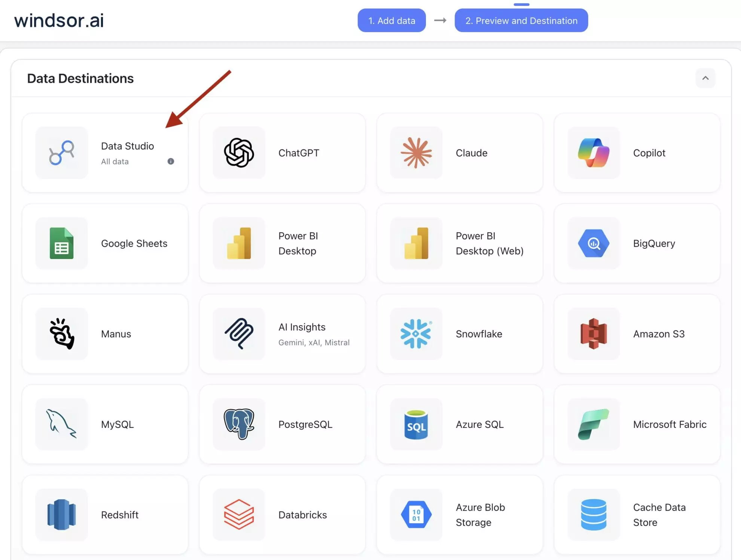741x560 pixels.
Task: Click the BigQuery hexagon icon
Action: (x=594, y=243)
